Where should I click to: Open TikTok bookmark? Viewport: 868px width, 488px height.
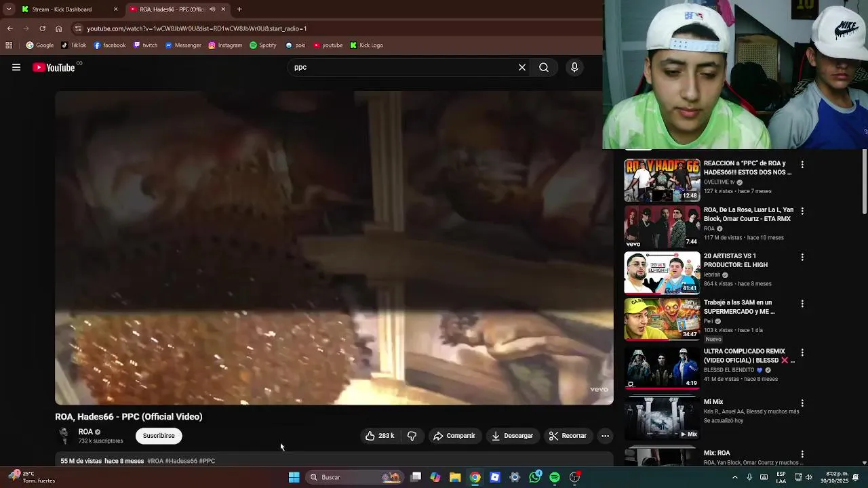click(74, 45)
